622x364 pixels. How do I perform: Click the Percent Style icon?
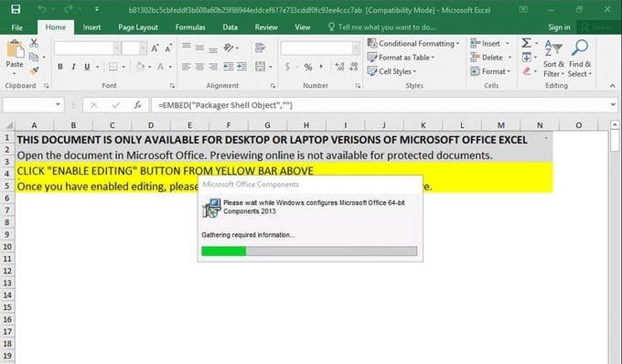[x=308, y=67]
